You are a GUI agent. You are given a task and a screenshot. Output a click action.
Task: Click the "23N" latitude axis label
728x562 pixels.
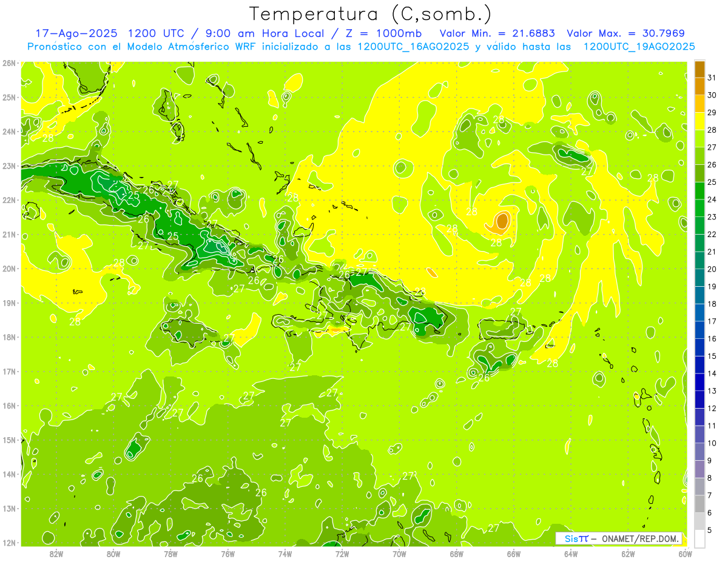[x=8, y=166]
